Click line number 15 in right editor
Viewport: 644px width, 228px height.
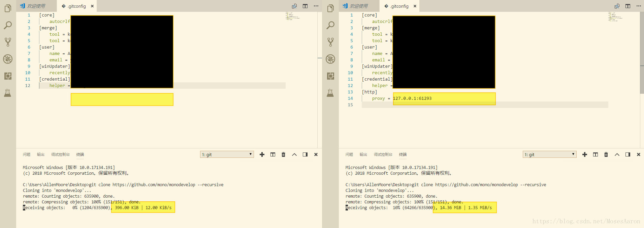click(x=350, y=105)
